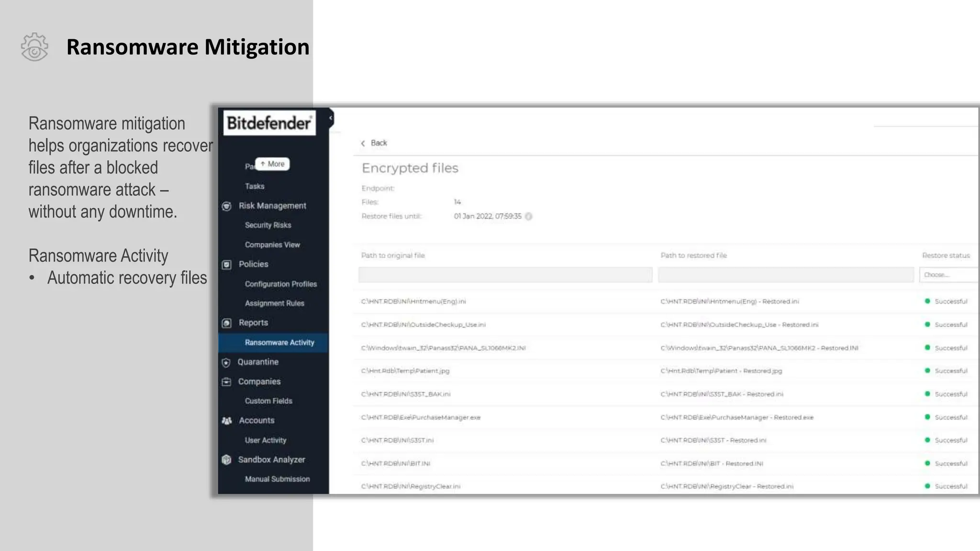
Task: Open Configuration Profiles
Action: pos(281,284)
